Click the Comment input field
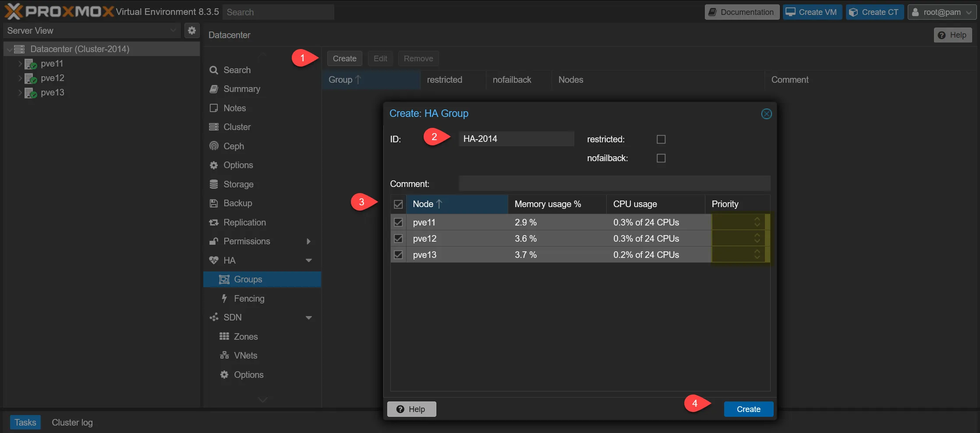980x433 pixels. click(x=614, y=183)
